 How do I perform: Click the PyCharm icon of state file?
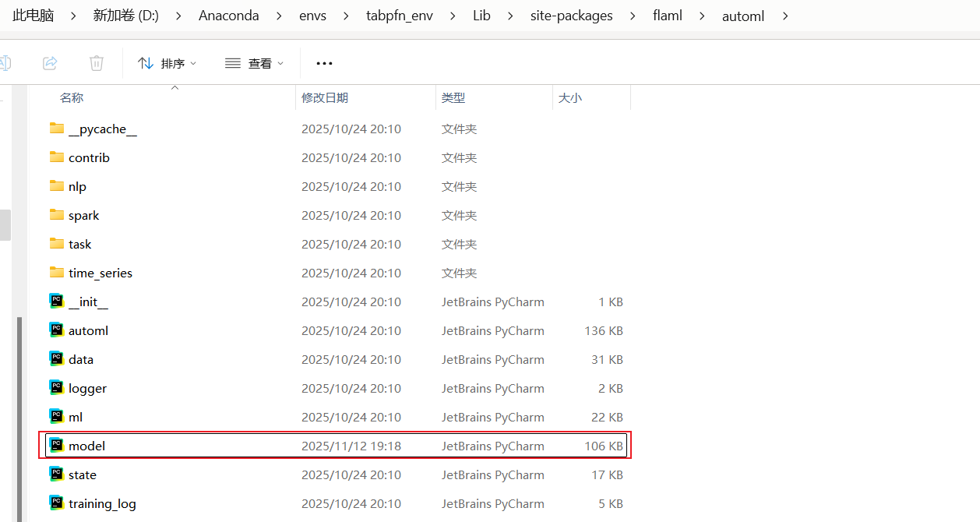[56, 474]
